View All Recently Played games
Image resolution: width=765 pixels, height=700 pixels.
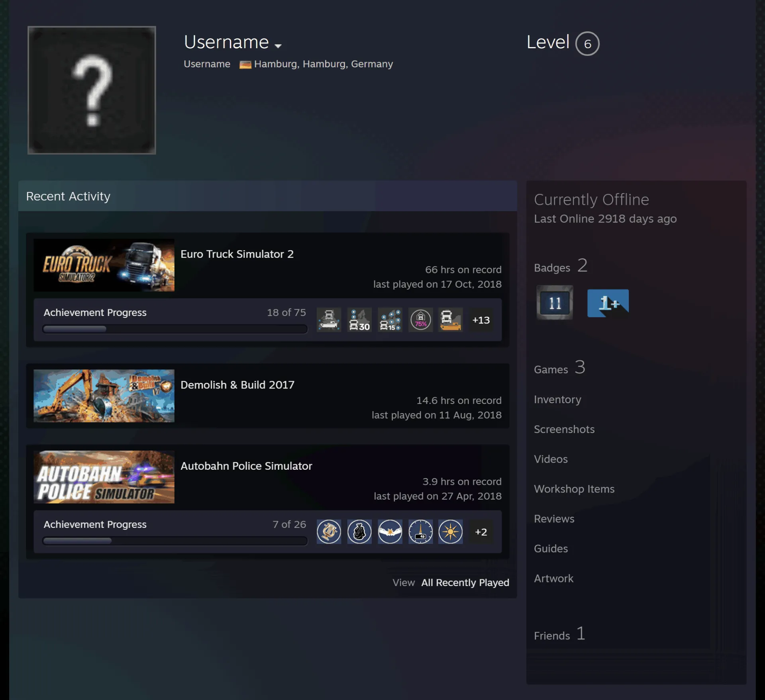[465, 582]
